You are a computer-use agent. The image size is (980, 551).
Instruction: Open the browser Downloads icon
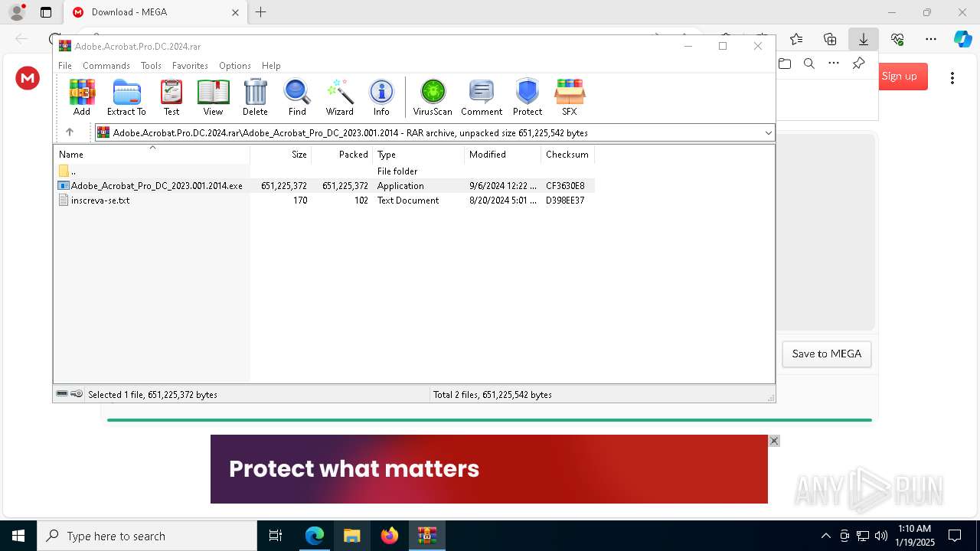click(864, 39)
